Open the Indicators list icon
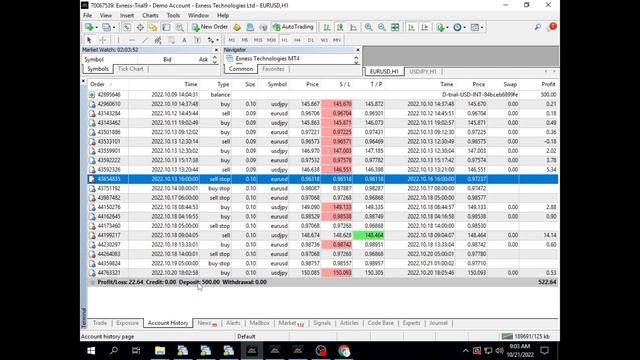 click(x=440, y=27)
